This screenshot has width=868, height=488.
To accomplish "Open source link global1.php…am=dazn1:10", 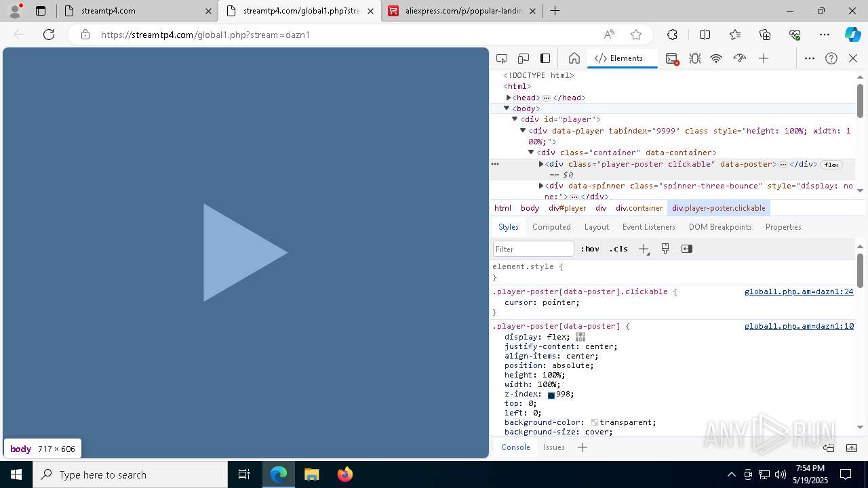I will click(799, 326).
